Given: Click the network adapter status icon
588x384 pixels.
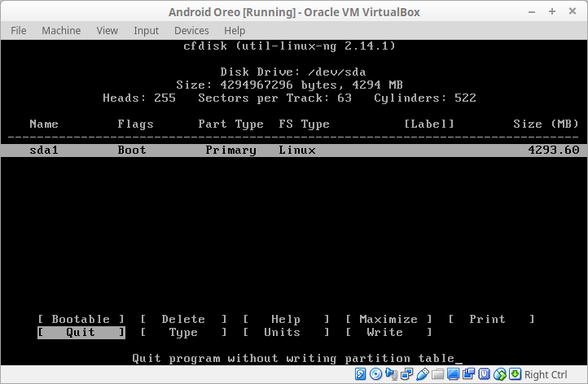Looking at the screenshot, I should 407,374.
